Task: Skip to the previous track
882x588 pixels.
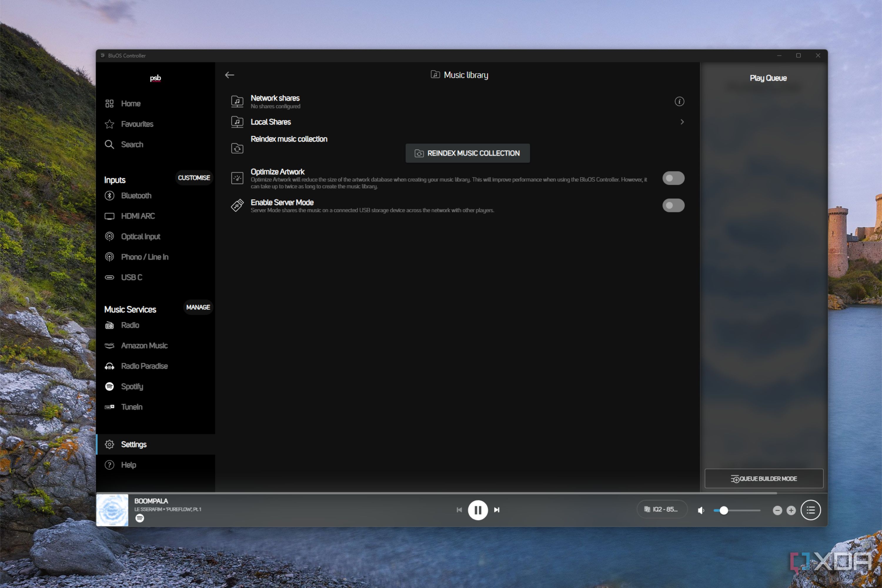Action: click(x=459, y=510)
